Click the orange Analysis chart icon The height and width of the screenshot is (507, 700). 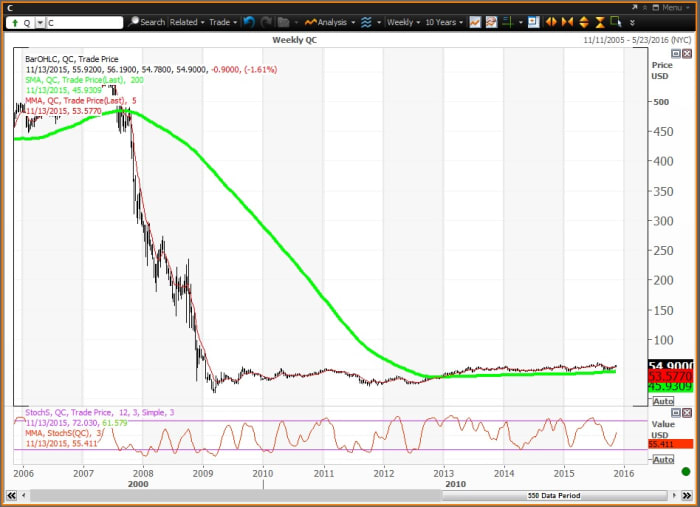[x=311, y=22]
